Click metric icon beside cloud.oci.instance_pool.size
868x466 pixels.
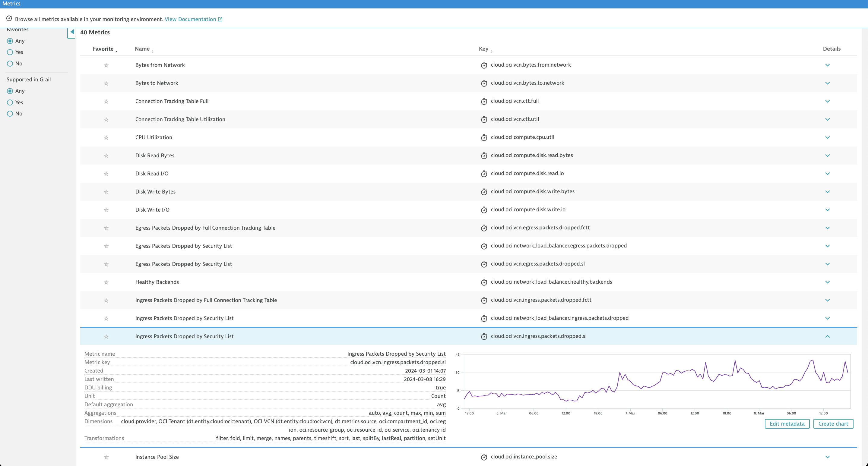click(x=484, y=457)
